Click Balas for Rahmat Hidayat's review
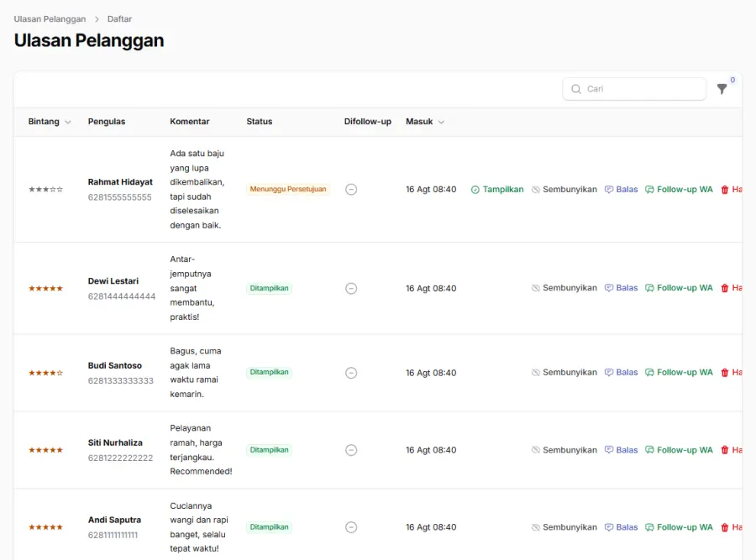This screenshot has height=560, width=756. coord(621,190)
